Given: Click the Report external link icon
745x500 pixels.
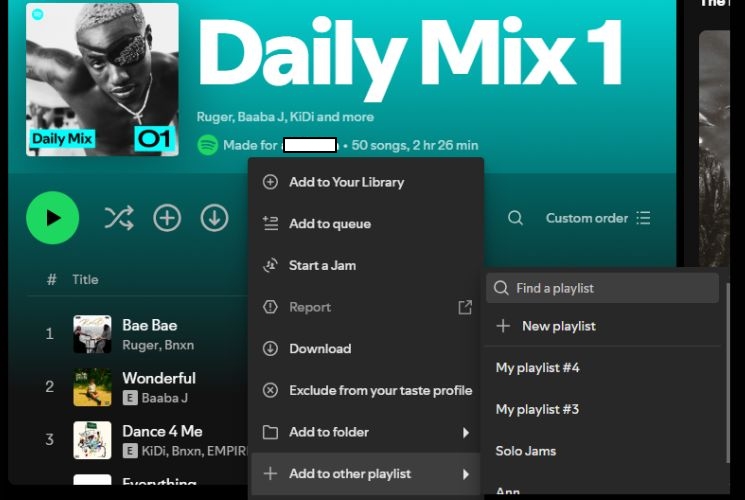Looking at the screenshot, I should point(465,307).
